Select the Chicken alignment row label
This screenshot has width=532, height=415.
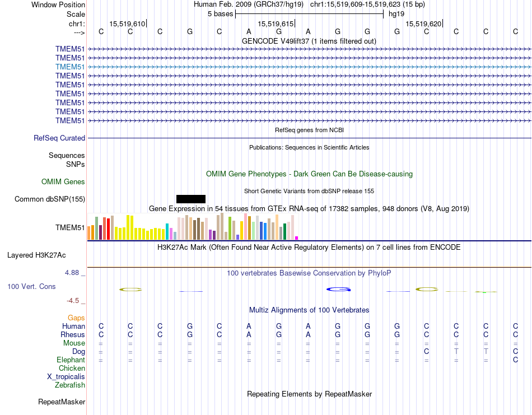pos(72,368)
